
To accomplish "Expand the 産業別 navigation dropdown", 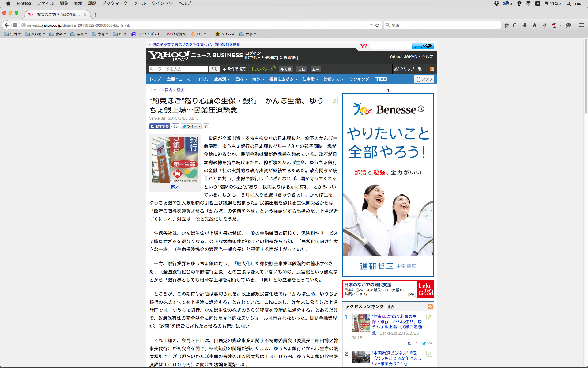I will point(222,79).
